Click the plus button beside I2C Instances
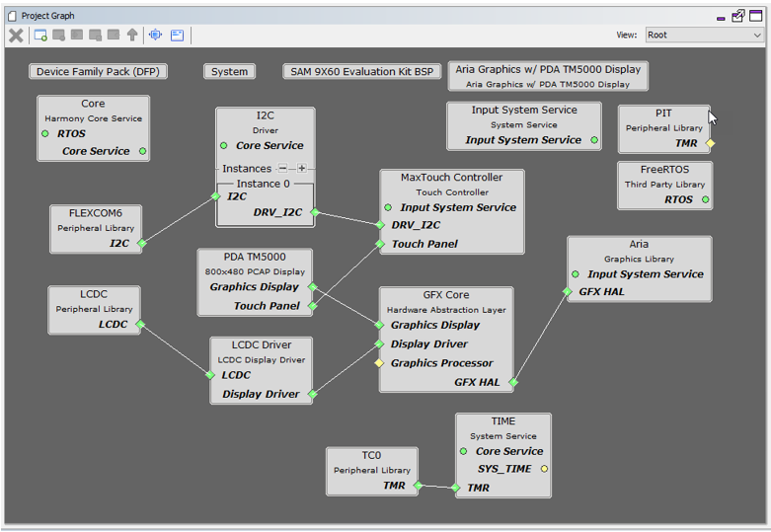 [x=301, y=168]
